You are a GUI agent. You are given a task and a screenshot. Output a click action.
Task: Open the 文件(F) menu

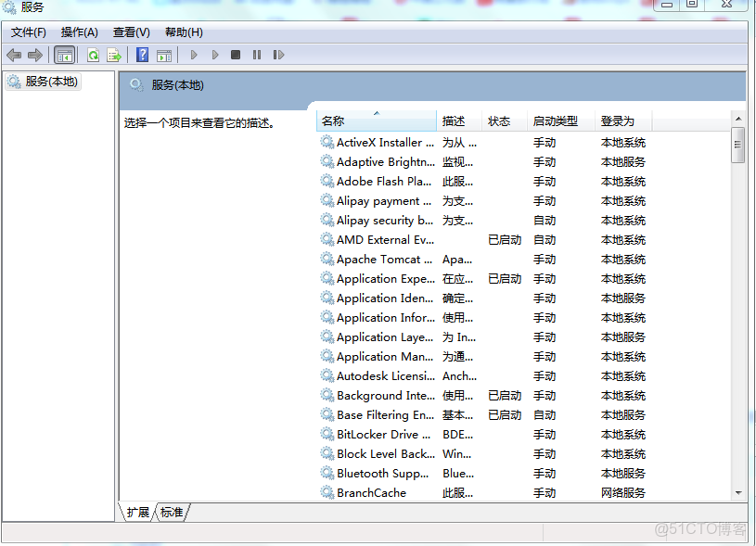coord(28,32)
